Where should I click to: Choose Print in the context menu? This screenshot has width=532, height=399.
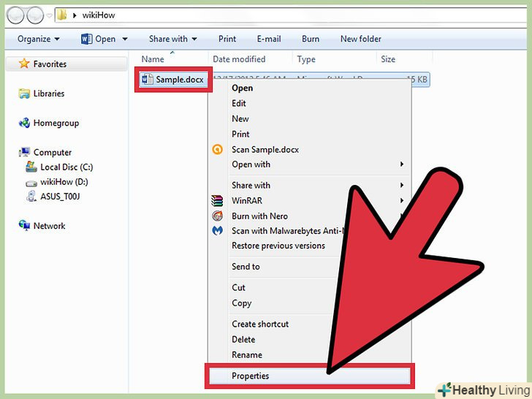coord(240,134)
